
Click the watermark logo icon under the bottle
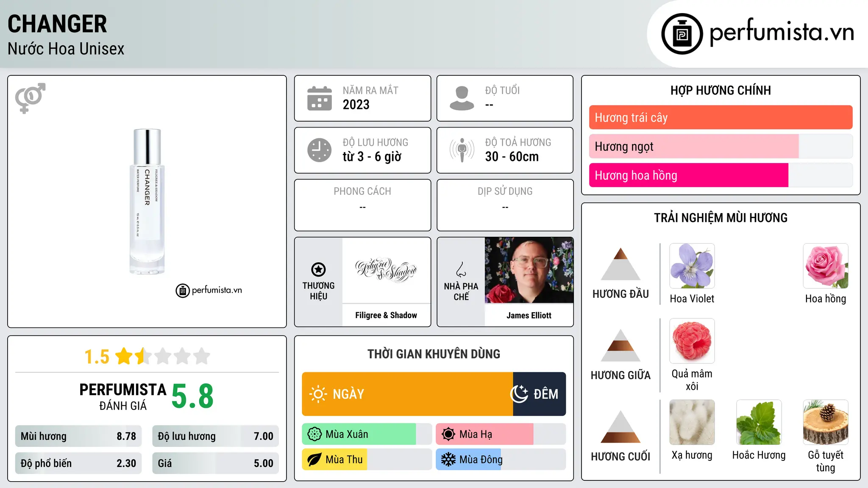point(183,291)
